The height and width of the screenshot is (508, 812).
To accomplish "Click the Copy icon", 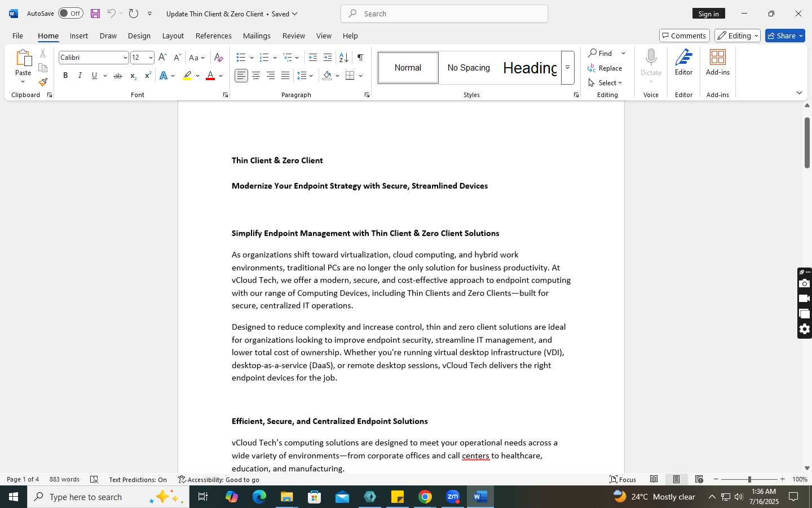I will 43,68.
